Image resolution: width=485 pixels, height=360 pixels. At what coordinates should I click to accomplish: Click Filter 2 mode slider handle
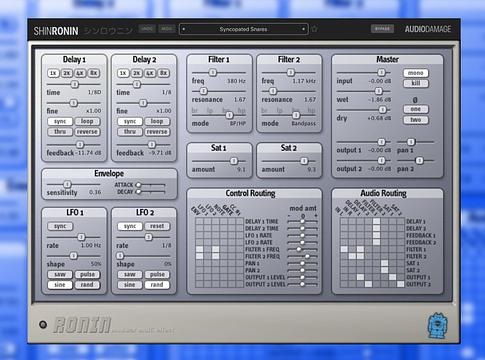point(296,115)
